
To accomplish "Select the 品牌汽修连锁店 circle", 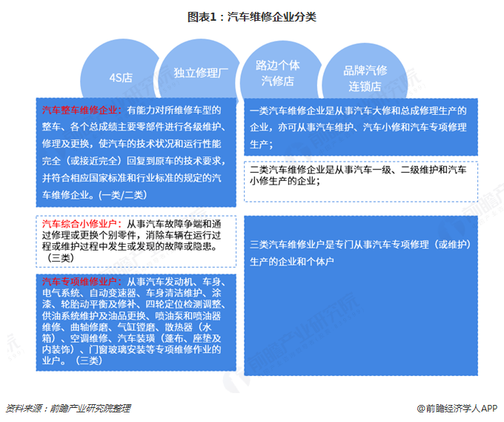I will click(365, 71).
